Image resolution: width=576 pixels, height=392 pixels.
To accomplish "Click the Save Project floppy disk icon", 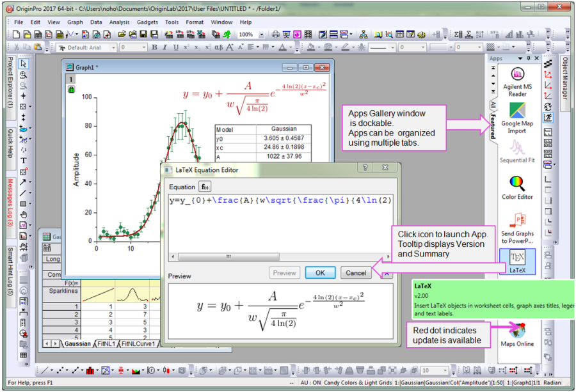I will (x=143, y=35).
